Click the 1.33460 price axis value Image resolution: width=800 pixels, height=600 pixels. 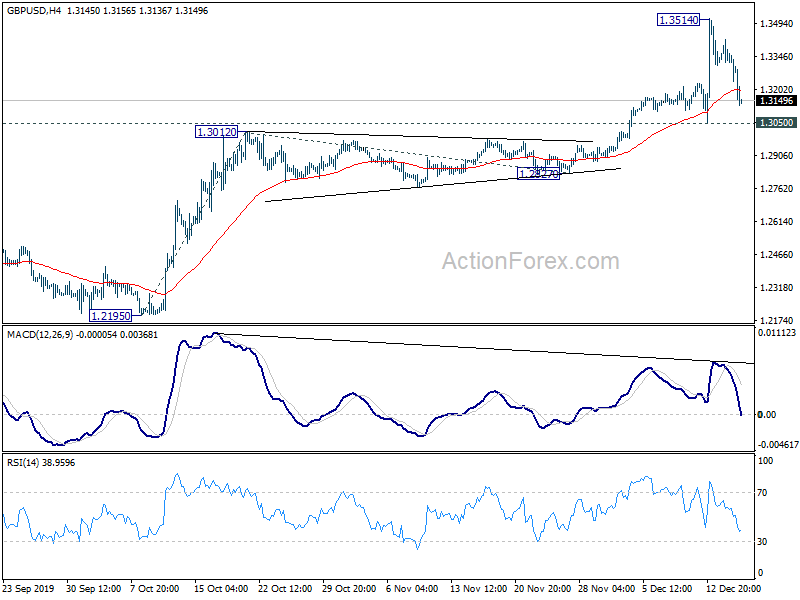click(x=777, y=57)
